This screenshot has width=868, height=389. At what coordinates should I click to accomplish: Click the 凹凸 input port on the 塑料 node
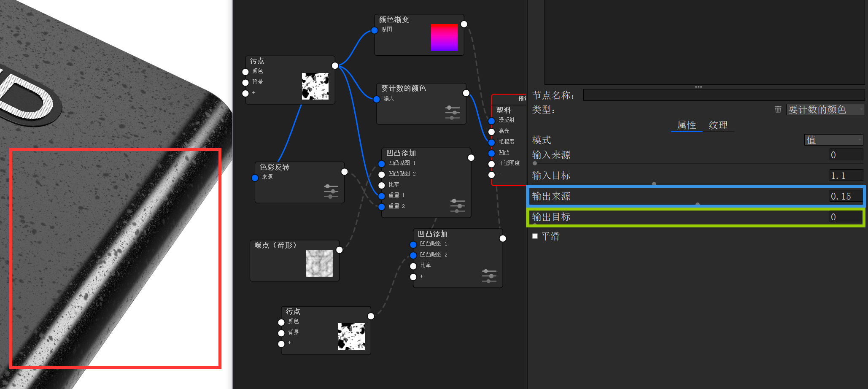tap(491, 153)
